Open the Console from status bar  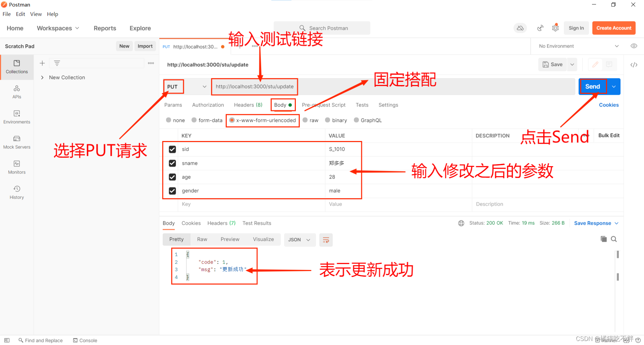click(x=85, y=340)
